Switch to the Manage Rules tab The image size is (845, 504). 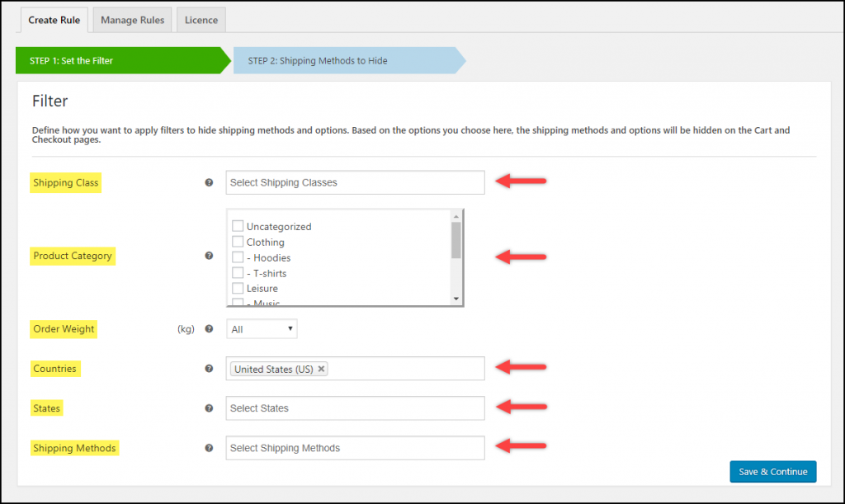tap(132, 20)
